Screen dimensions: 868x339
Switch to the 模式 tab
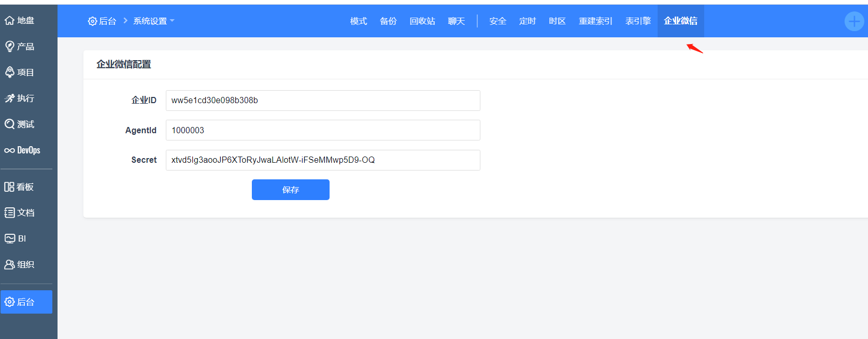(x=359, y=21)
